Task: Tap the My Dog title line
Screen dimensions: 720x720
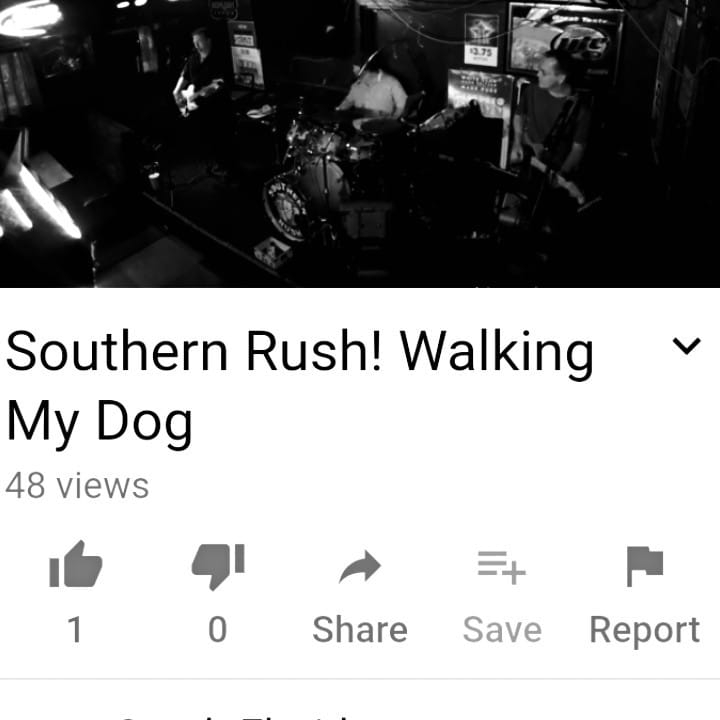Action: click(x=99, y=423)
